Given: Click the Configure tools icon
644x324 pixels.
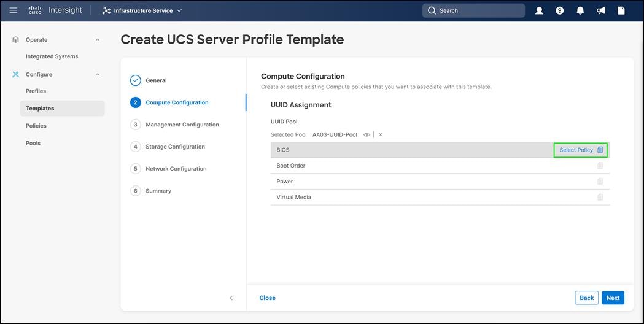Looking at the screenshot, I should click(x=15, y=74).
